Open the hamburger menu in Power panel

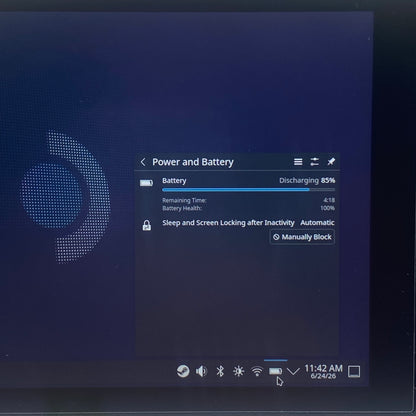point(298,162)
